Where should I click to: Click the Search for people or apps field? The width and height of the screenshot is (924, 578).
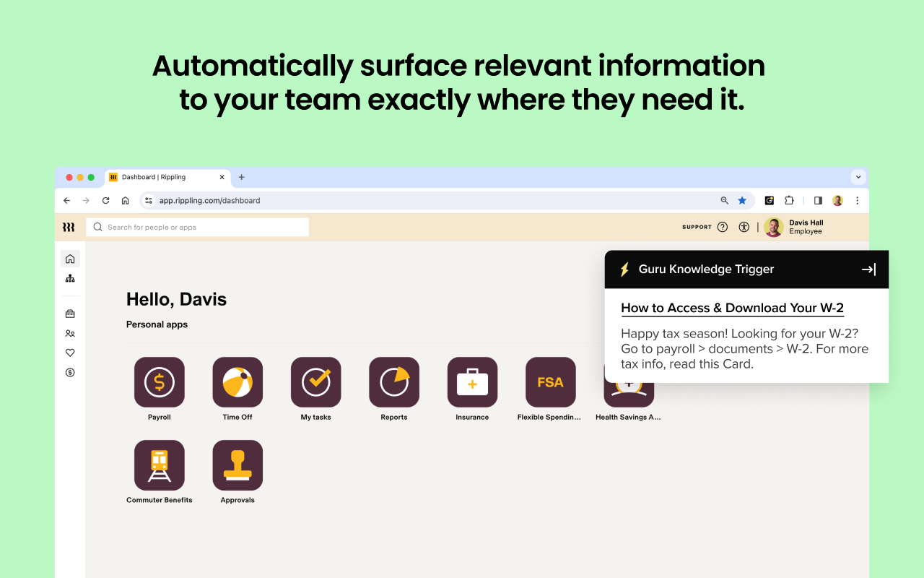[x=197, y=227]
